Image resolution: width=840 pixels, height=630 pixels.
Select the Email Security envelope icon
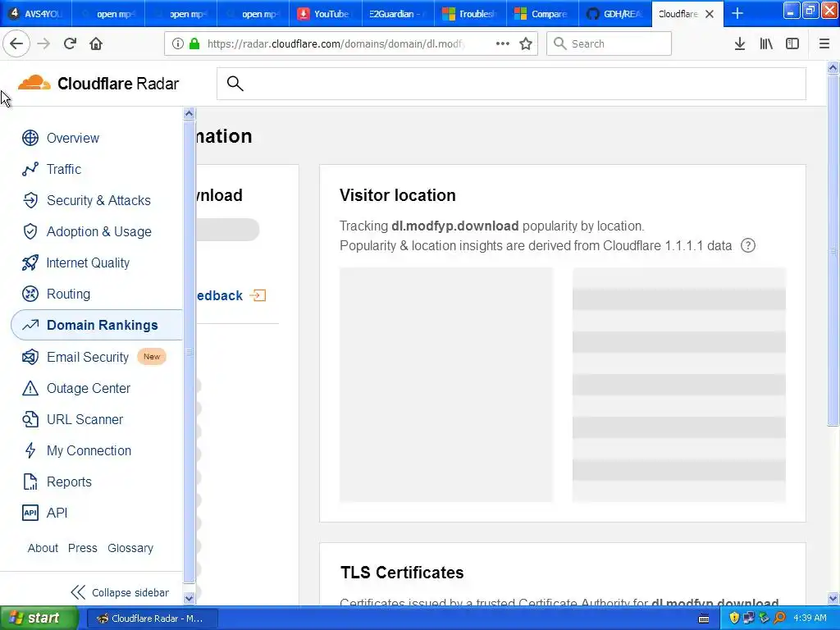(30, 357)
